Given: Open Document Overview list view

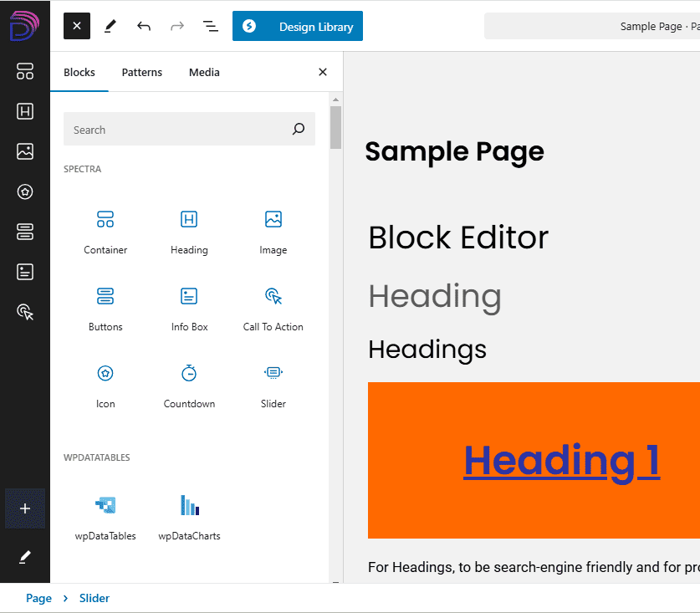Looking at the screenshot, I should coord(211,26).
